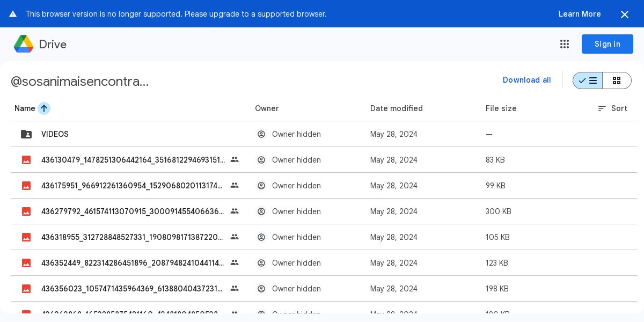This screenshot has width=644, height=322.
Task: Click the Name column header
Action: pyautogui.click(x=25, y=108)
